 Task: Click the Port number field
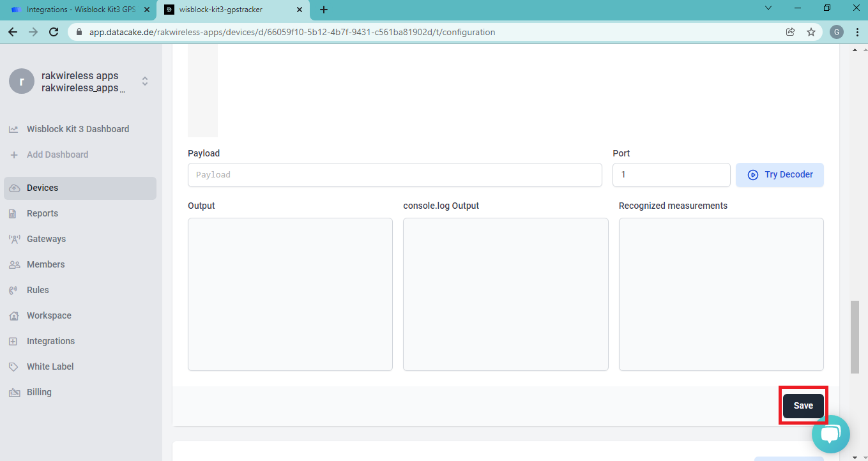(671, 175)
